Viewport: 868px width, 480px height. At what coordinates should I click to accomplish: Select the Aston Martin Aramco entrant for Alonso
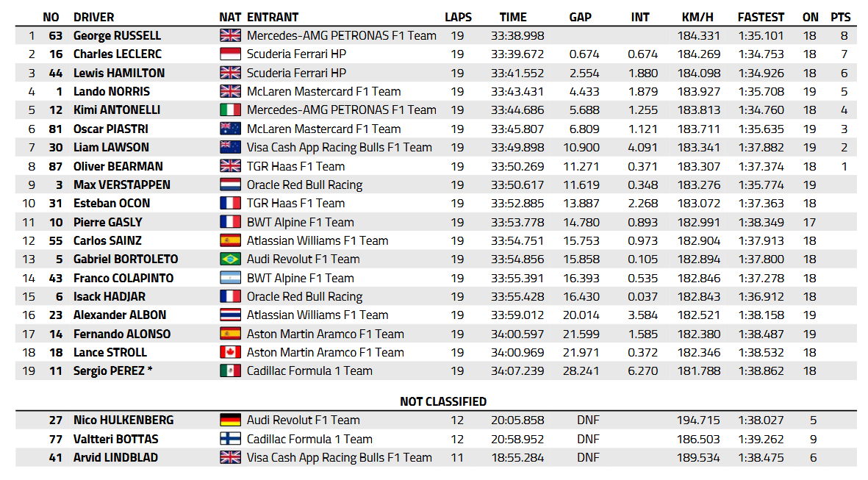click(x=325, y=334)
